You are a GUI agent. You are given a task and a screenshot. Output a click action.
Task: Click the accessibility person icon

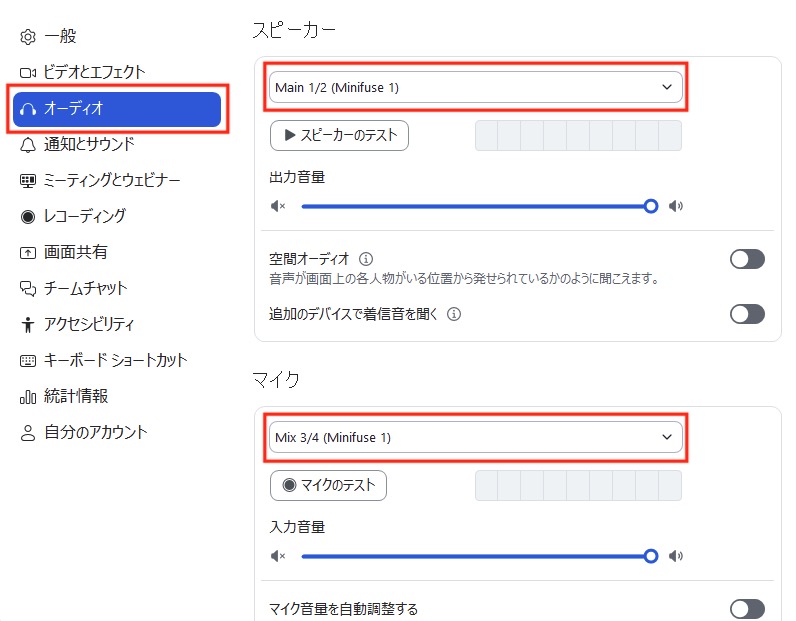point(28,324)
